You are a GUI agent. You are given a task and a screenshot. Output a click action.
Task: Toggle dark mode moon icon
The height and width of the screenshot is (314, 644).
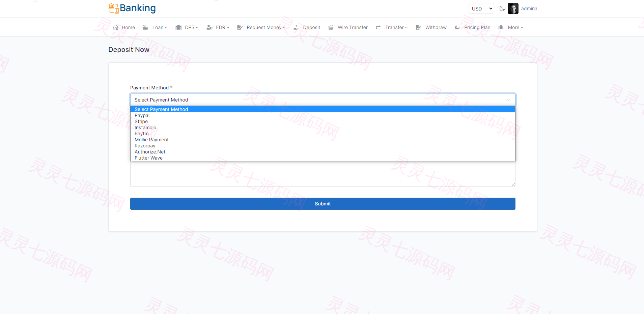click(x=502, y=8)
